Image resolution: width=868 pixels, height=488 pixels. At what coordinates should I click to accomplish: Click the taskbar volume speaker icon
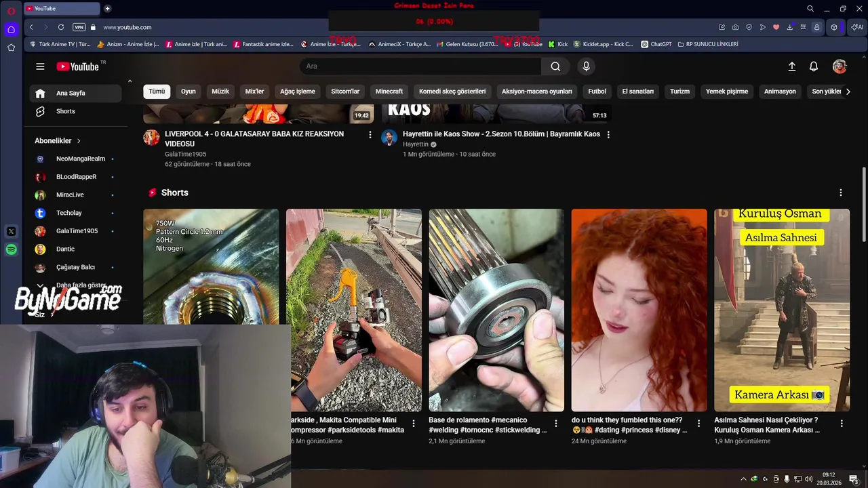coord(808,479)
